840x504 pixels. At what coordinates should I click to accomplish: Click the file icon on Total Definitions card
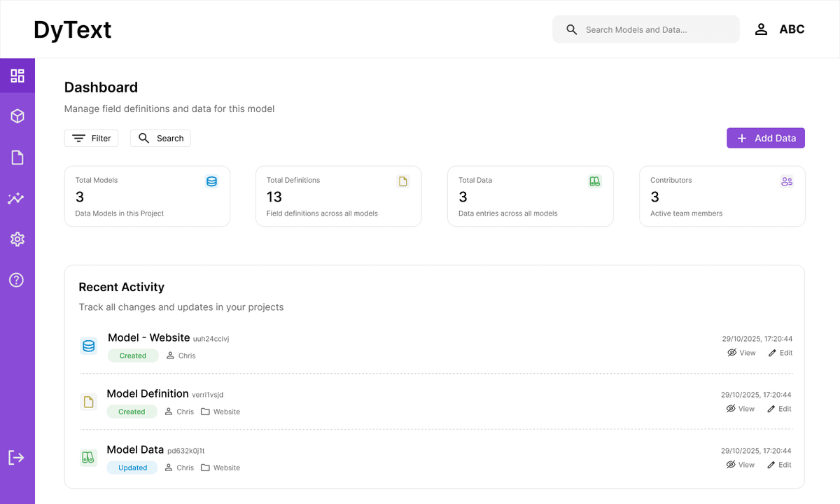click(403, 181)
